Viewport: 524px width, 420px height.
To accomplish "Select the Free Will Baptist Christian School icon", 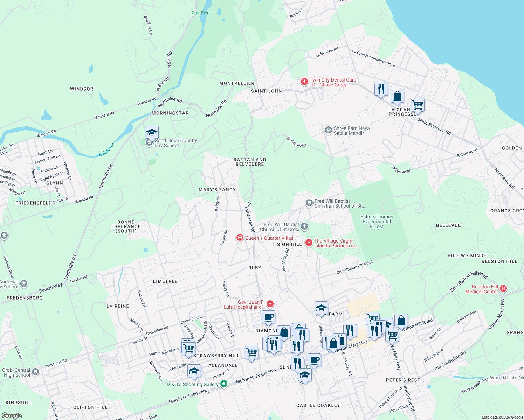I will tap(309, 203).
